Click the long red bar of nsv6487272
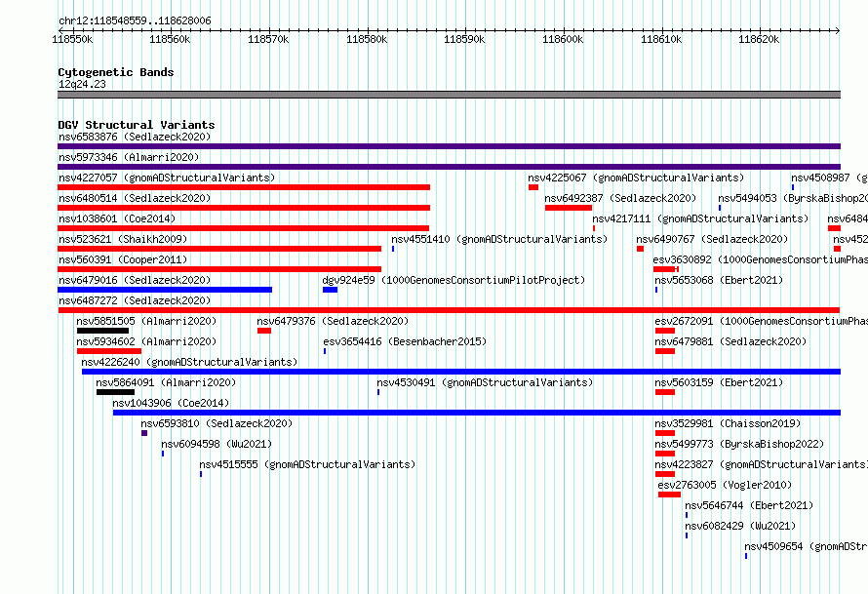Viewport: 868px width, 594px height. coord(449,310)
